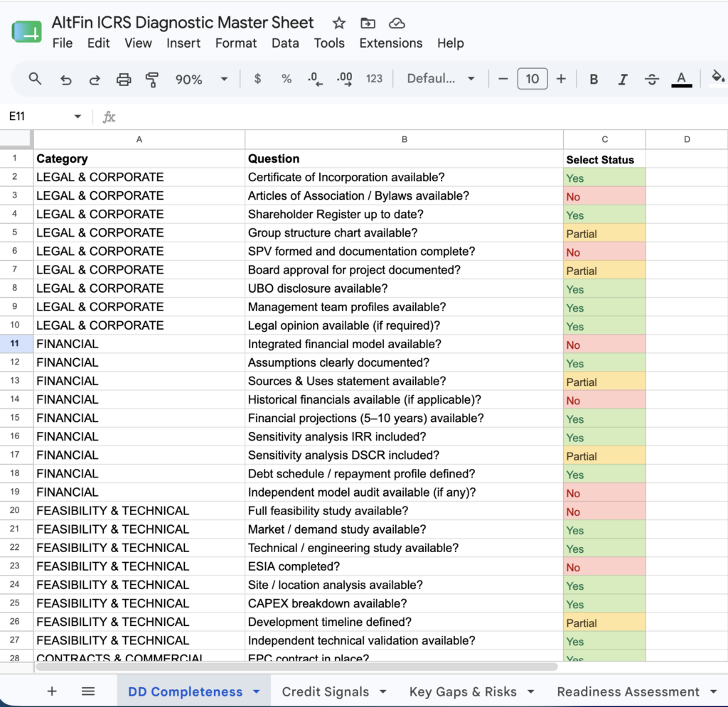Toggle strikethrough formatting

[x=652, y=80]
